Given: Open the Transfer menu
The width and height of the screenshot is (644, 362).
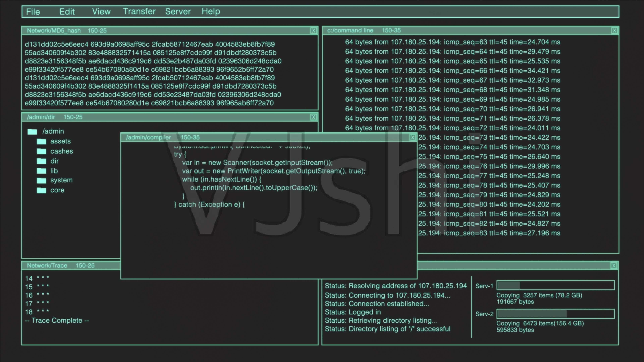Looking at the screenshot, I should (x=139, y=12).
